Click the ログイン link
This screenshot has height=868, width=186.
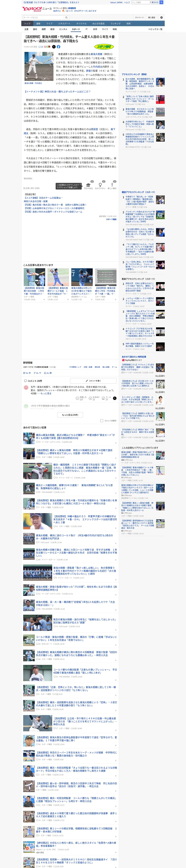57,11
